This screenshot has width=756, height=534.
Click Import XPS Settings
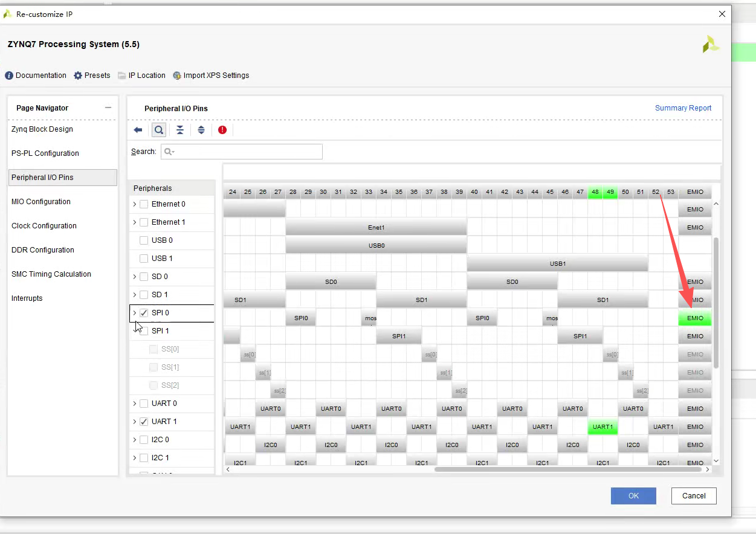tap(211, 76)
